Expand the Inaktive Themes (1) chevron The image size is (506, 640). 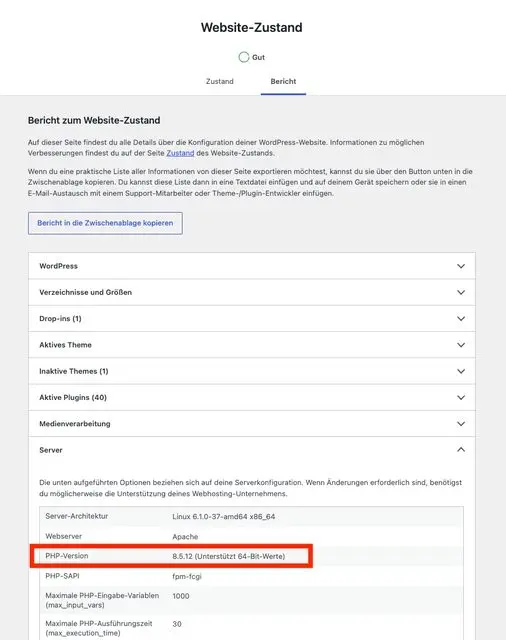tap(461, 371)
